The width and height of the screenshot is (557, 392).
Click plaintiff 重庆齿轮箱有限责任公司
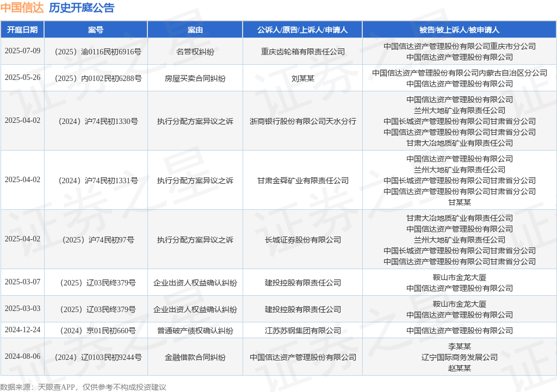point(302,52)
